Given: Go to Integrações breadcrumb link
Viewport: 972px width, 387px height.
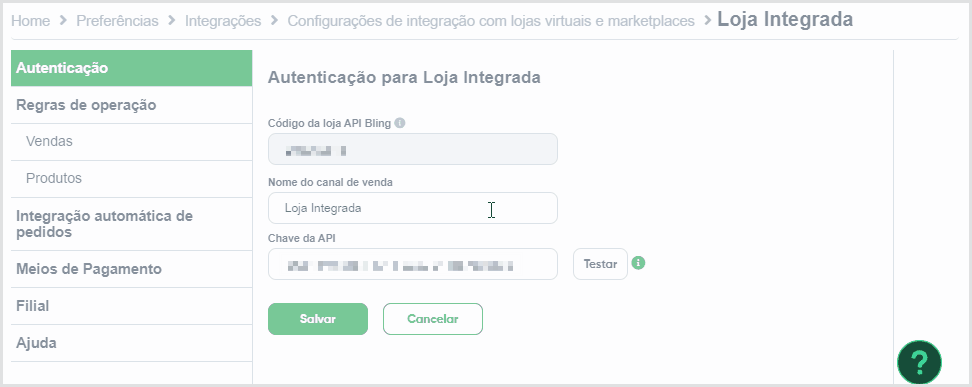Looking at the screenshot, I should click(x=223, y=20).
